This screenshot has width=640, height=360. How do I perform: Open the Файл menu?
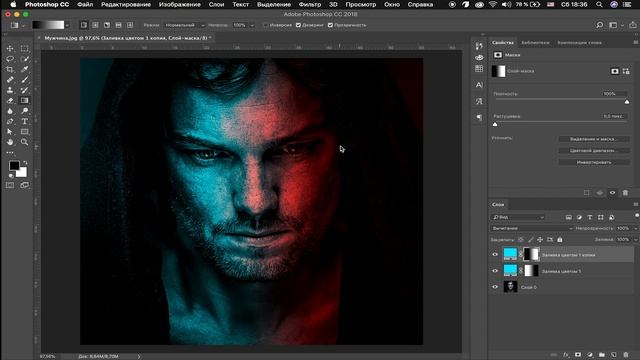tap(85, 4)
